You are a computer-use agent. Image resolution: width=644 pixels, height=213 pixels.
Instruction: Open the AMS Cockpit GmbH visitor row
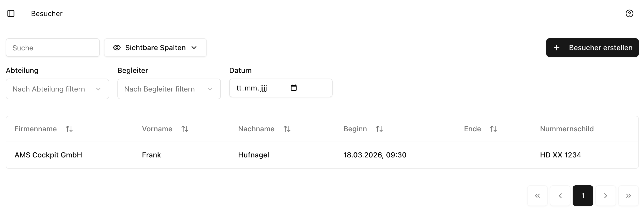point(48,155)
